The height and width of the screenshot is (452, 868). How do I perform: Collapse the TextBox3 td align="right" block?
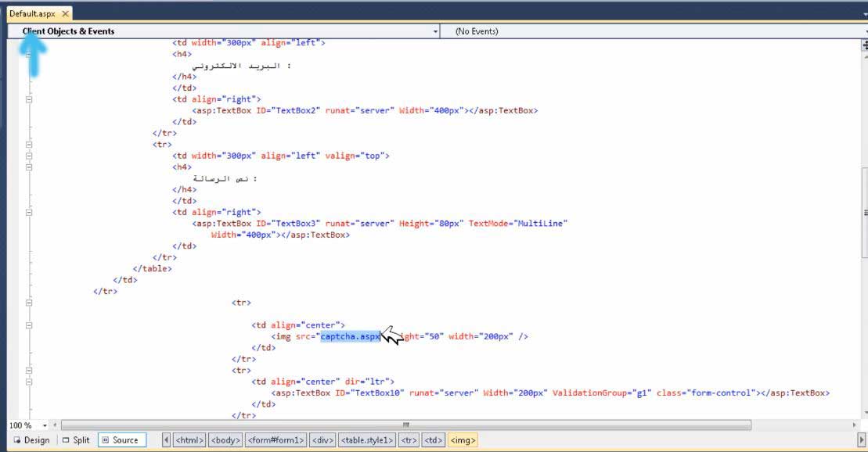pyautogui.click(x=29, y=212)
